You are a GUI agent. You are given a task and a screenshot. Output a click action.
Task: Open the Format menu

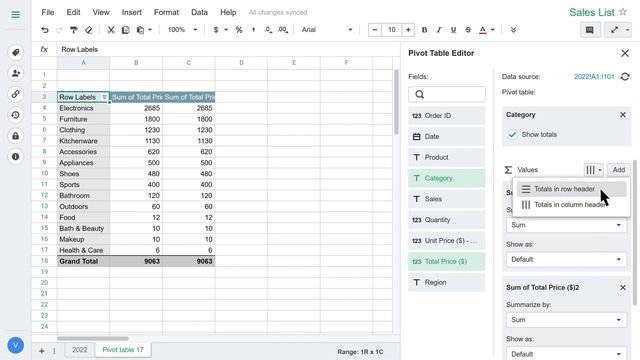coord(166,12)
